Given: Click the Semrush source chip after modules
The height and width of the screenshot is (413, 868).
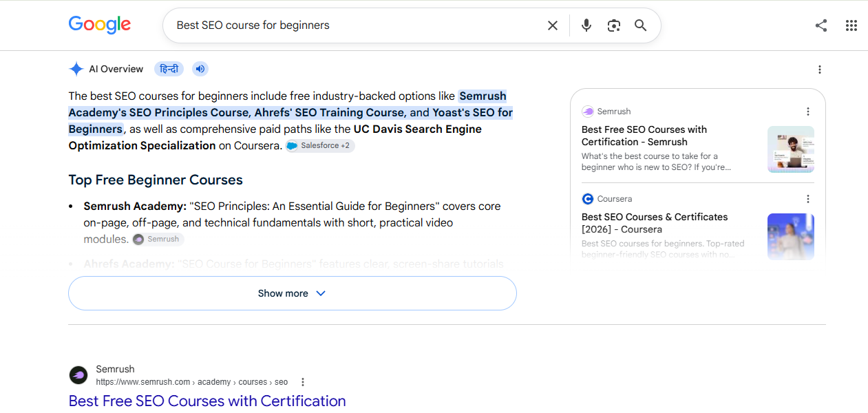Looking at the screenshot, I should (x=158, y=240).
